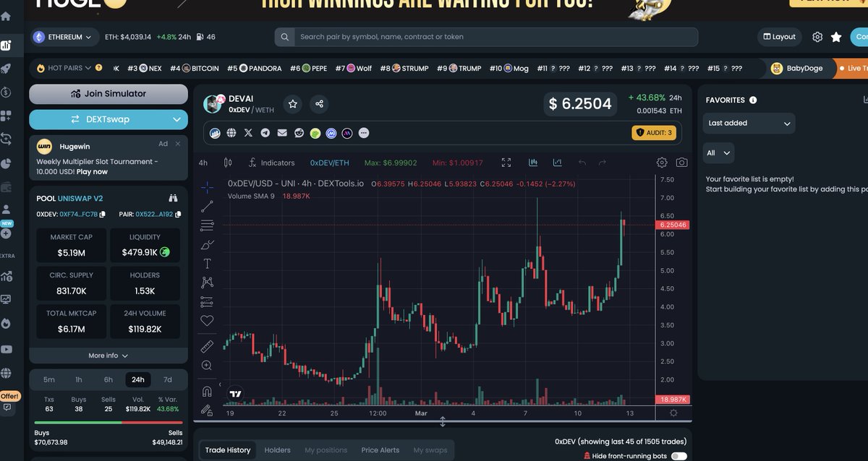Expand More info in pool panel
Viewport: 868px width, 461px height.
[109, 356]
